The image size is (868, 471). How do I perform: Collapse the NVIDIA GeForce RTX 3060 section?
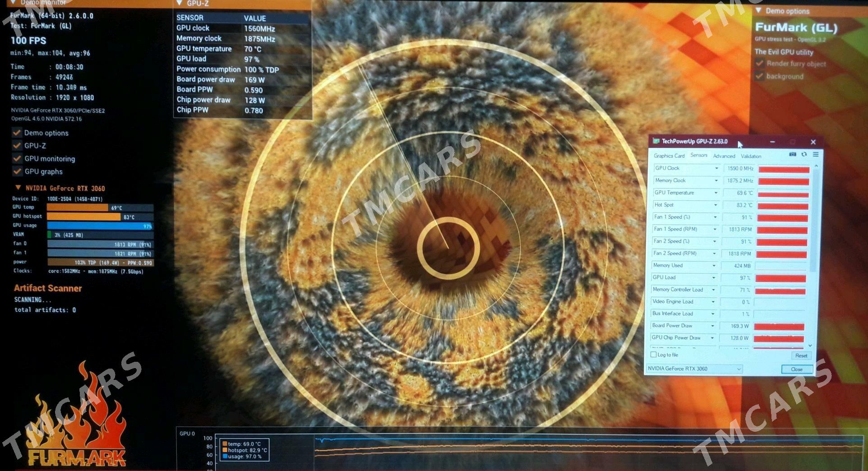tap(18, 188)
